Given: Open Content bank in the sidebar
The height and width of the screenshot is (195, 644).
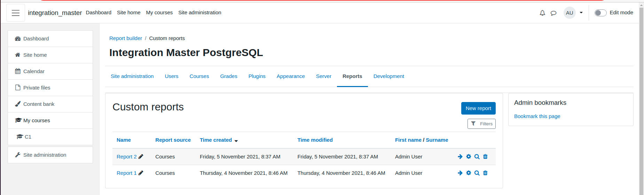Looking at the screenshot, I should point(50,104).
